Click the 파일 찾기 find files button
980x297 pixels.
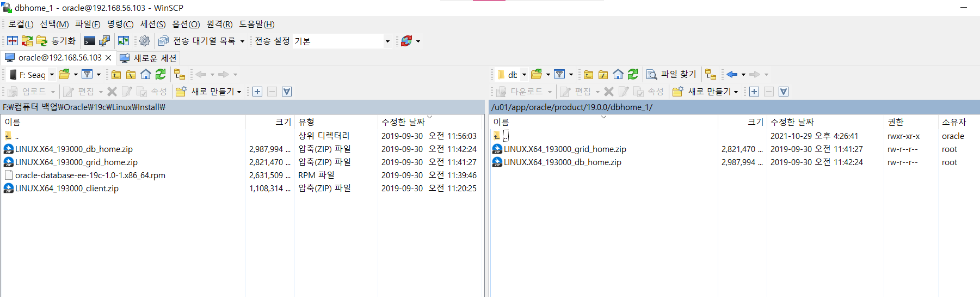tap(671, 75)
